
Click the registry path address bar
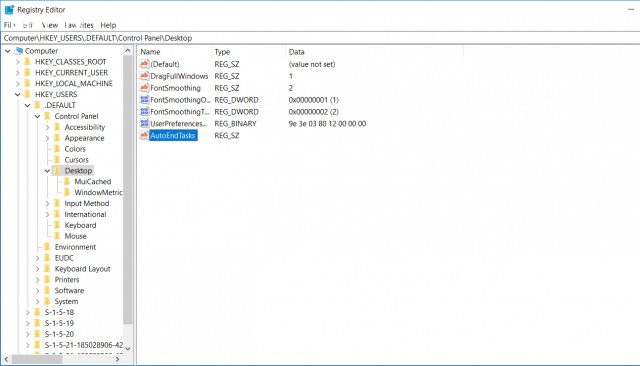tap(320, 38)
